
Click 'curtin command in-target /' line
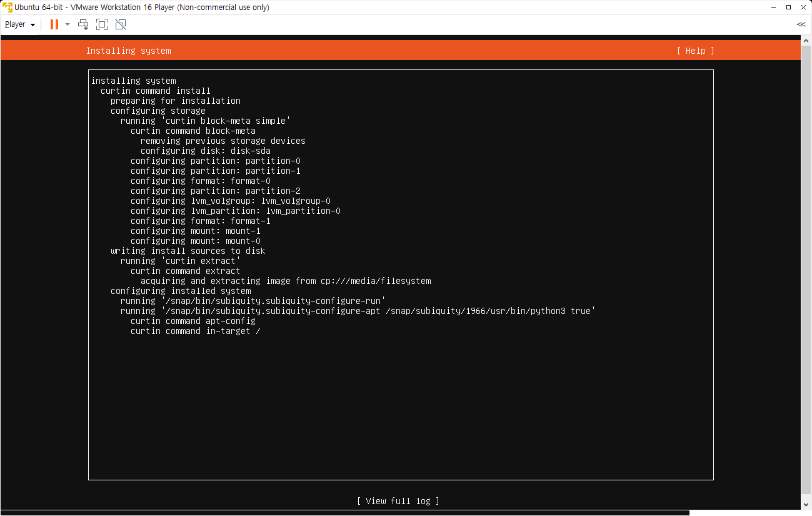tap(196, 331)
